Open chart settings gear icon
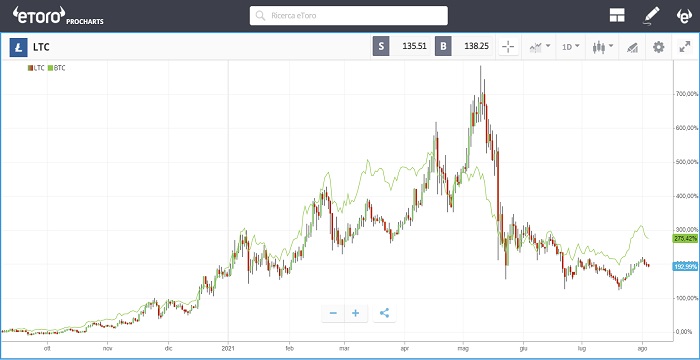 (658, 47)
